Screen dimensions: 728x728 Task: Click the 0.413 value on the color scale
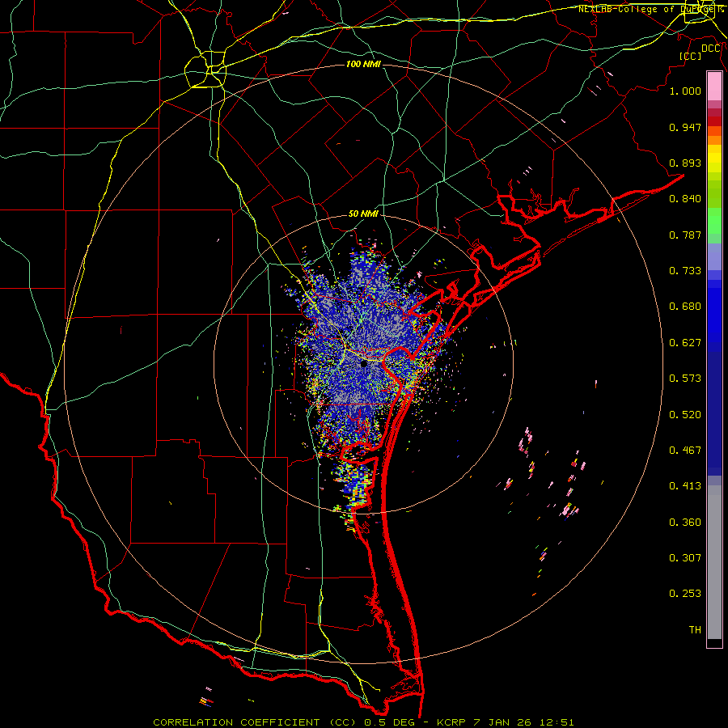685,486
